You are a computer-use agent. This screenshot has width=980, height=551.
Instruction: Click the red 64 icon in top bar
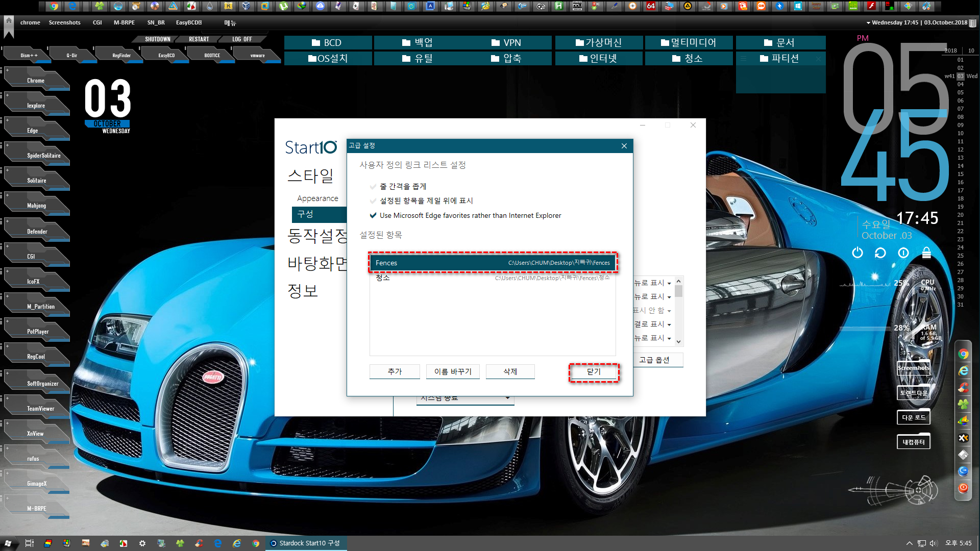pyautogui.click(x=651, y=6)
